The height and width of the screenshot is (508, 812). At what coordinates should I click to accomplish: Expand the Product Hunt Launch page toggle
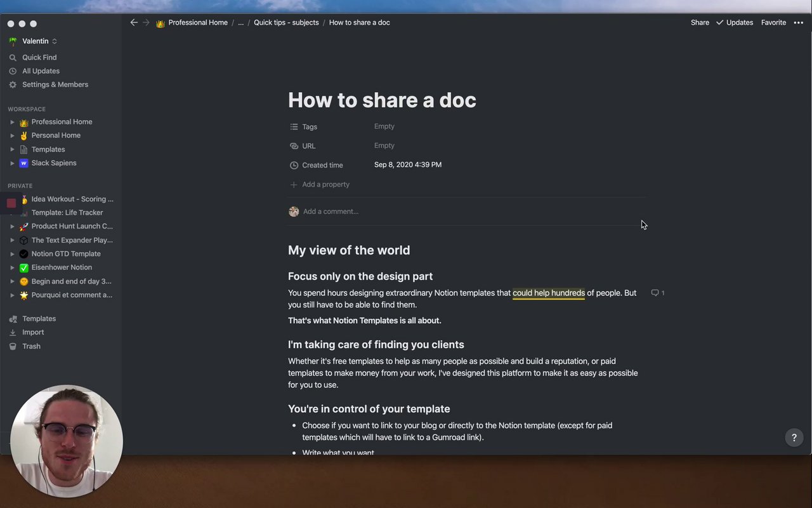pyautogui.click(x=12, y=226)
